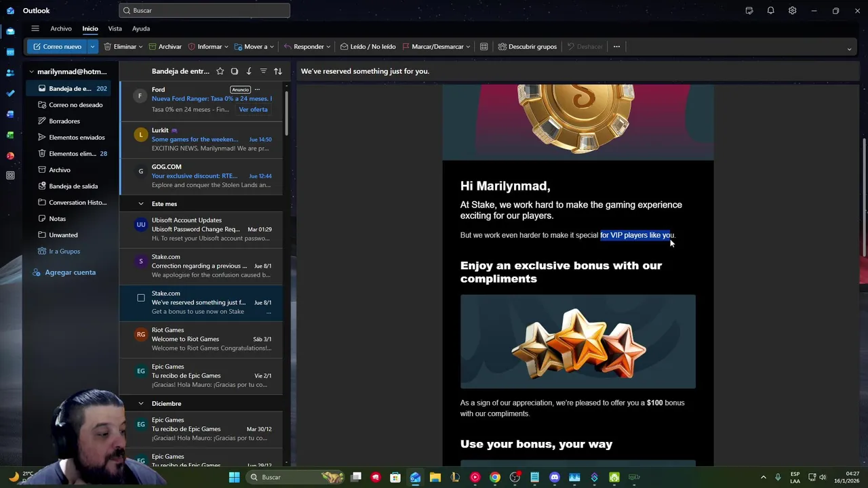Switch to the Vista tab
The width and height of the screenshot is (868, 488).
click(115, 28)
